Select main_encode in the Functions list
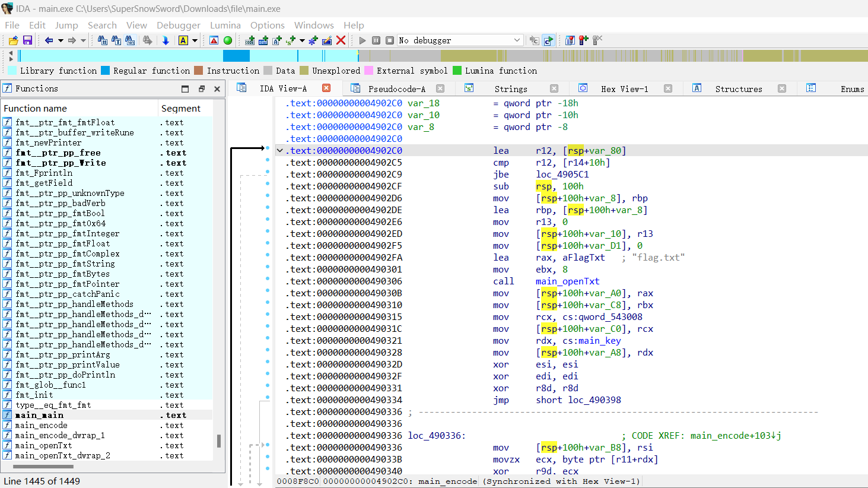The image size is (868, 488). coord(41,425)
